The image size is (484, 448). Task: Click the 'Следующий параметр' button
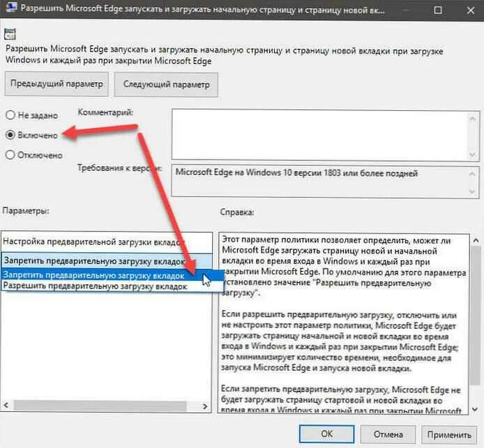click(x=167, y=84)
